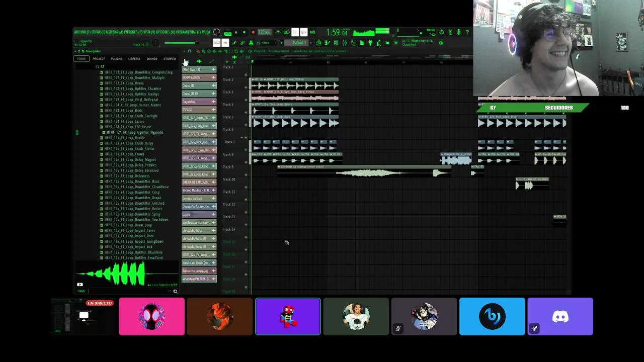
Task: Open the orange avatar tile in bottom bar
Action: click(x=220, y=316)
